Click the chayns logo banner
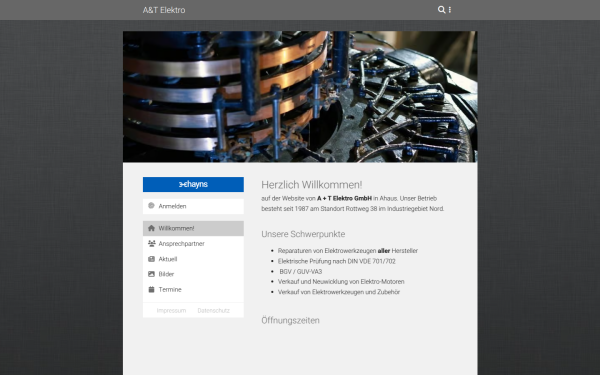This screenshot has width=600, height=375. click(193, 184)
